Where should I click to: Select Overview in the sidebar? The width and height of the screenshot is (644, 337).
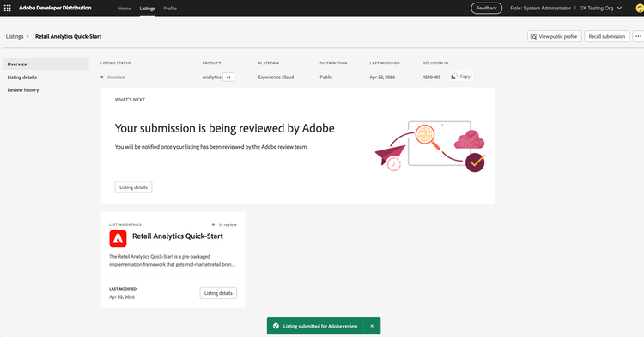(46, 64)
